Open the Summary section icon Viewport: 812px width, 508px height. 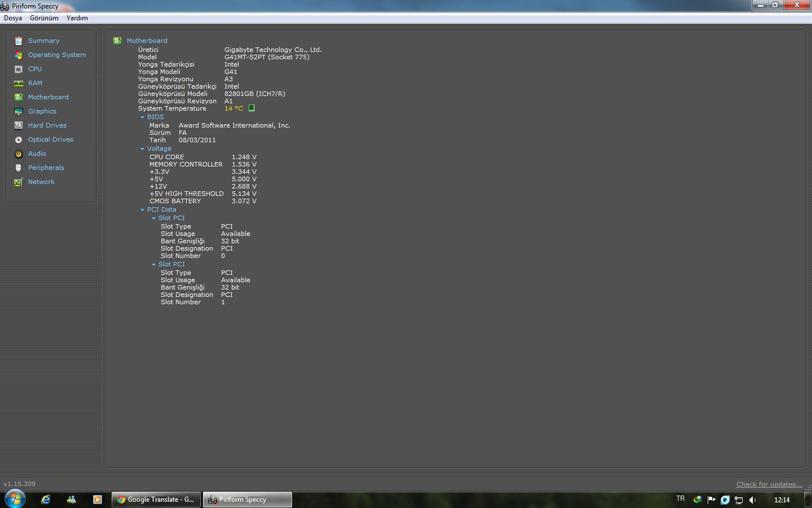click(x=19, y=41)
